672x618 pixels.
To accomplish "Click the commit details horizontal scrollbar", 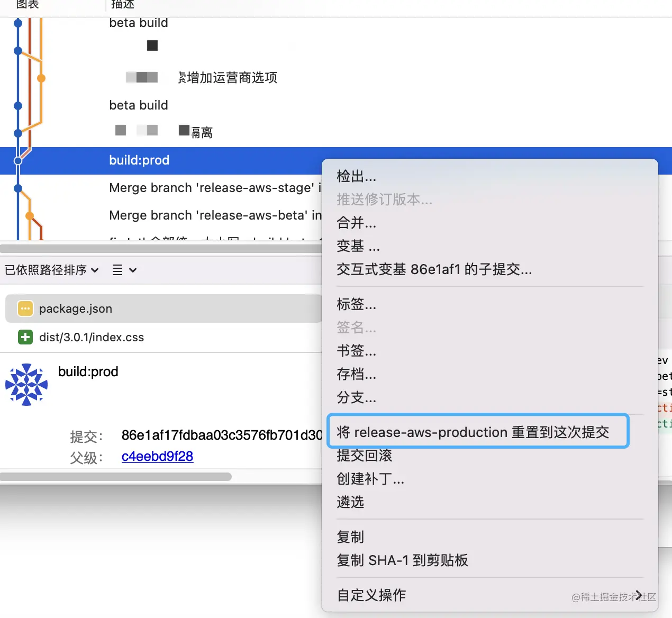I will coord(116,477).
